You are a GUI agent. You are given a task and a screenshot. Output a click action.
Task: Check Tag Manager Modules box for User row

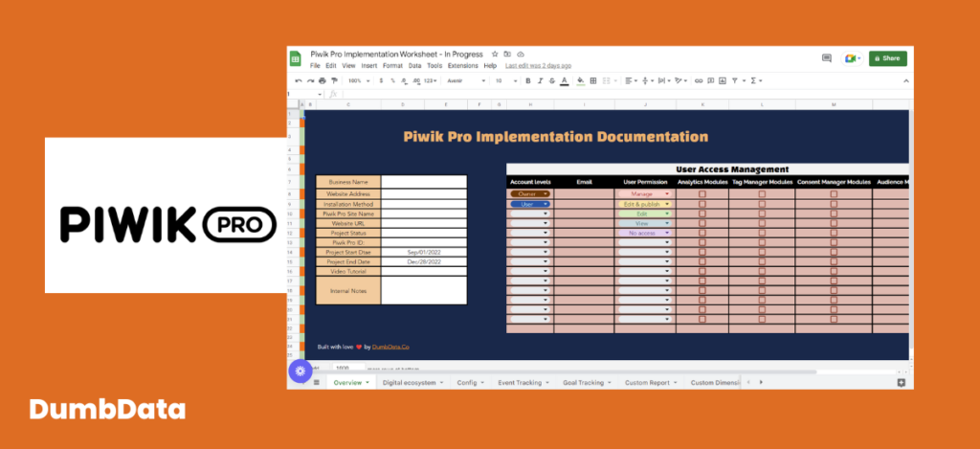pos(762,204)
